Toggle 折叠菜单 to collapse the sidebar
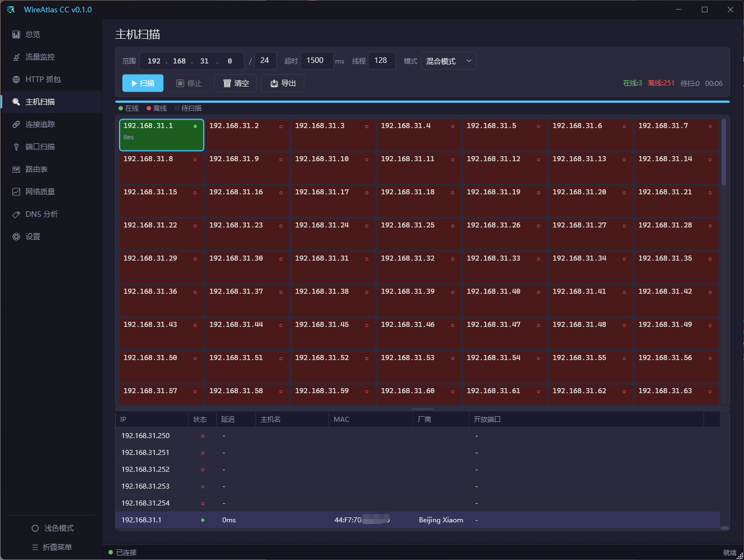 52,547
